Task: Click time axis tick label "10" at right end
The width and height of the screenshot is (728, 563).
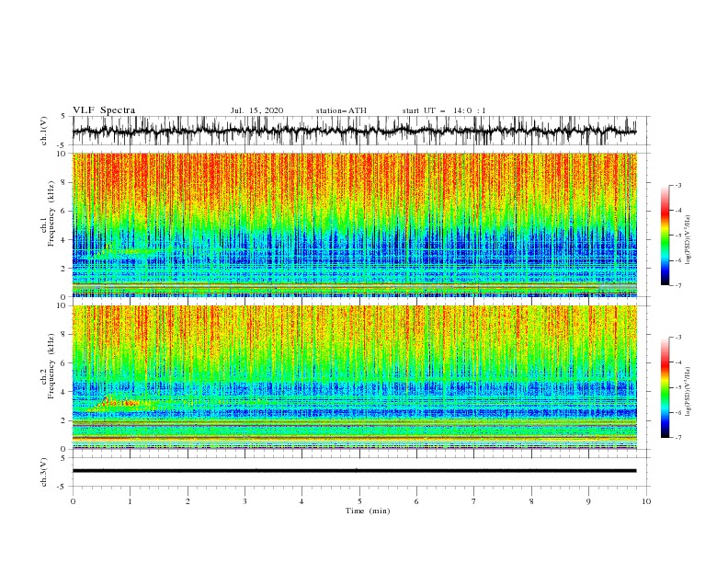Action: click(646, 501)
